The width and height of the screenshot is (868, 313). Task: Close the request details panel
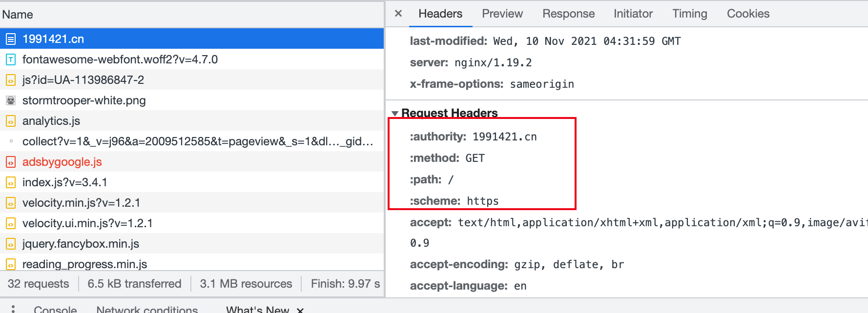point(398,14)
